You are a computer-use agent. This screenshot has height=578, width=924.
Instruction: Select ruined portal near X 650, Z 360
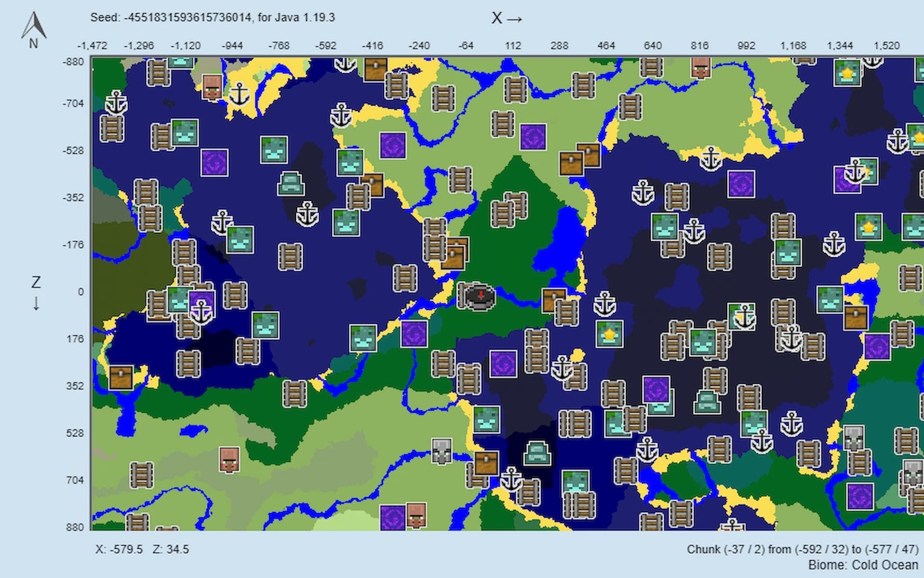click(656, 390)
